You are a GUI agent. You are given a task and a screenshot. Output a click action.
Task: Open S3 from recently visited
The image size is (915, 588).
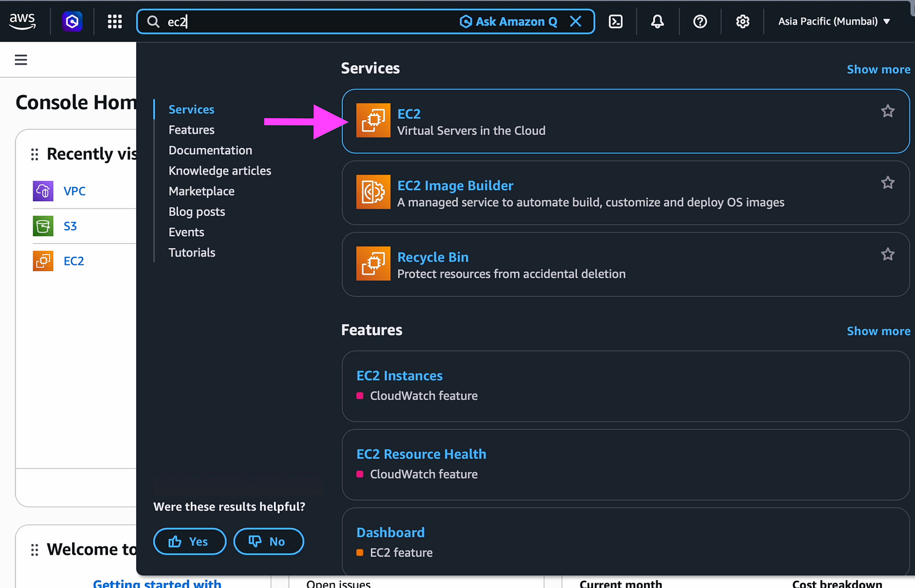pos(70,226)
